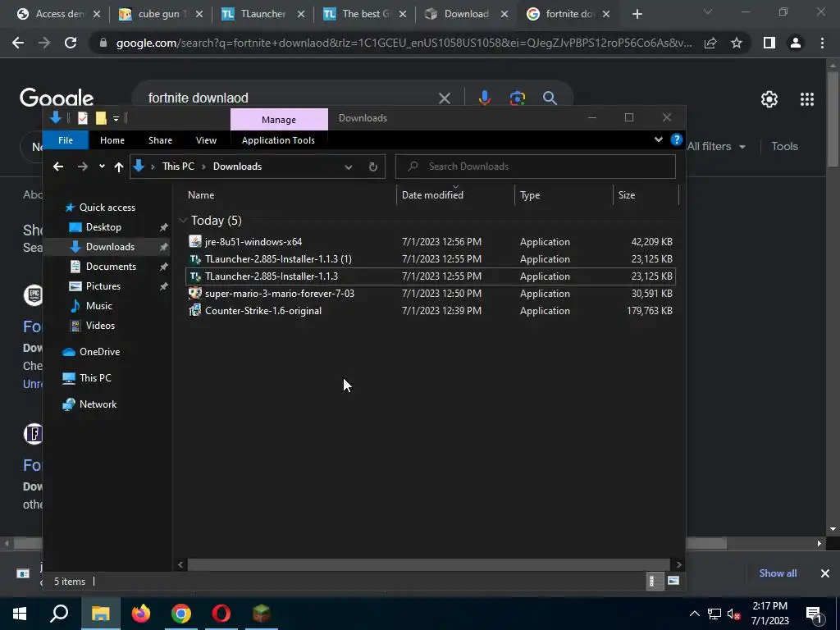Open Google settings gear icon
This screenshot has height=630, width=840.
769,99
